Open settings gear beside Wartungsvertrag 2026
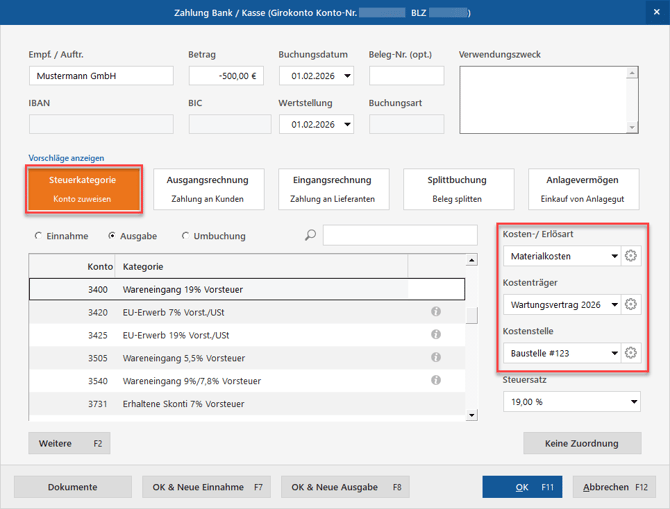This screenshot has height=509, width=670. [x=630, y=304]
